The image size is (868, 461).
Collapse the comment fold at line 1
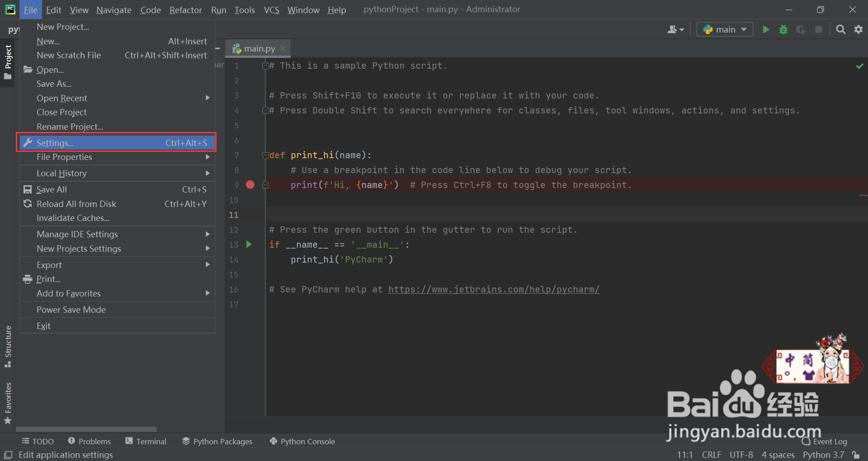(x=265, y=66)
